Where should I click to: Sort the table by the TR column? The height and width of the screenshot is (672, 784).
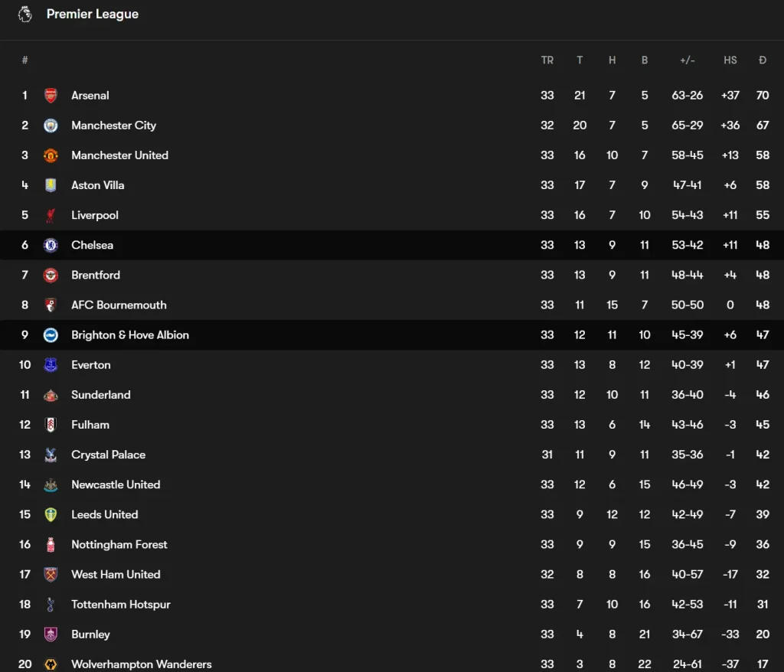[x=547, y=60]
